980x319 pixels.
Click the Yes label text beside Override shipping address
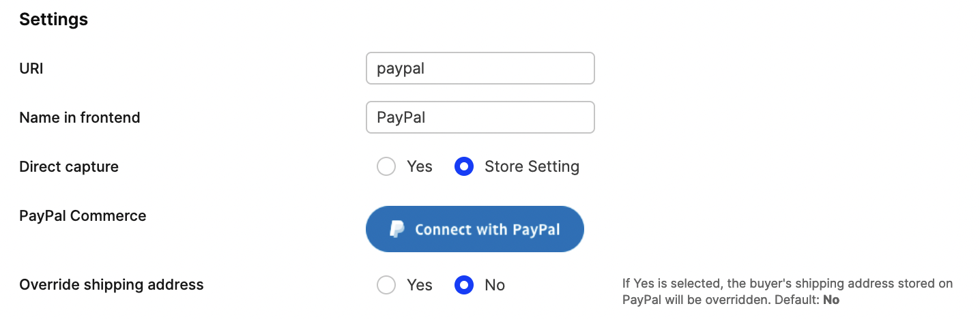(420, 285)
